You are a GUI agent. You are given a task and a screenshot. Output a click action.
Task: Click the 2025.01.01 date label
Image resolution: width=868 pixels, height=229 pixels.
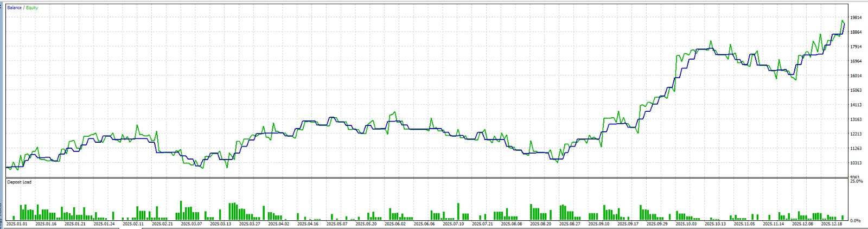17,224
